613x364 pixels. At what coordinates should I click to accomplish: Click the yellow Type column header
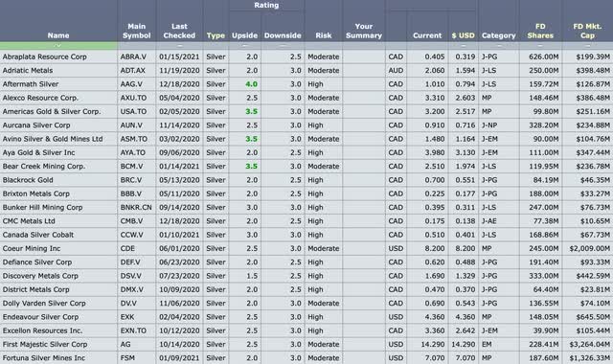click(216, 35)
